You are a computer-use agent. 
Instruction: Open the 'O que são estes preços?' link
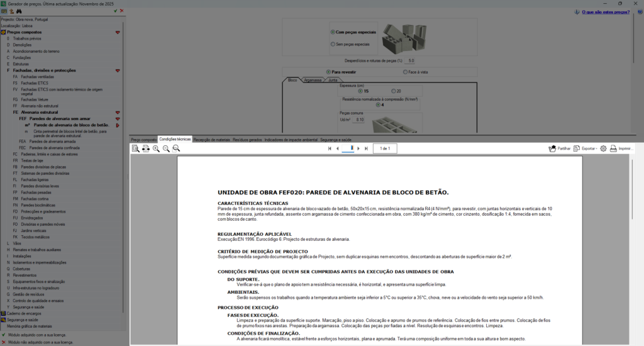point(606,12)
